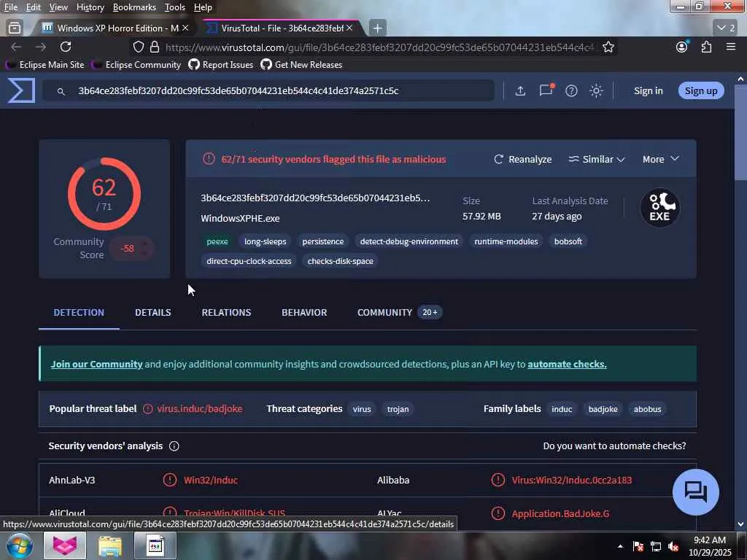Click the Firefox View icon
This screenshot has height=560, width=747.
click(15, 28)
